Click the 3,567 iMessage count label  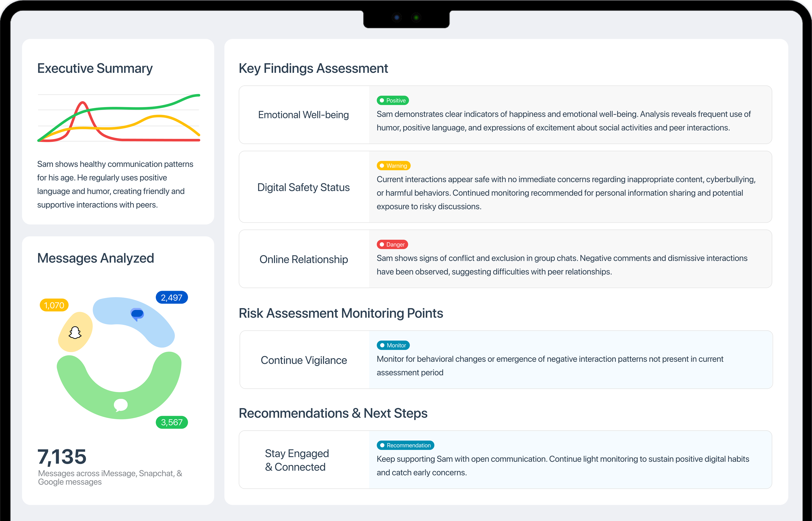[x=171, y=422]
